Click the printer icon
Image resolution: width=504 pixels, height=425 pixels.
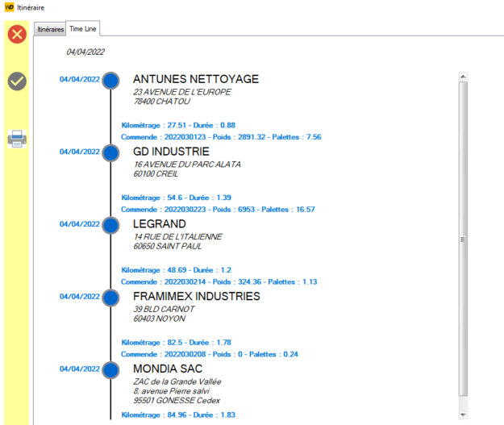tap(17, 139)
